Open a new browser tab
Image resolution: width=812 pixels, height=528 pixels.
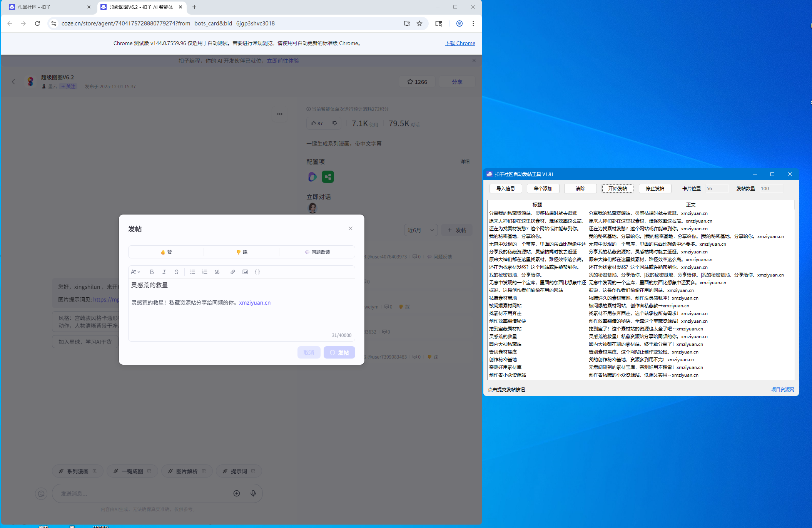coord(194,7)
